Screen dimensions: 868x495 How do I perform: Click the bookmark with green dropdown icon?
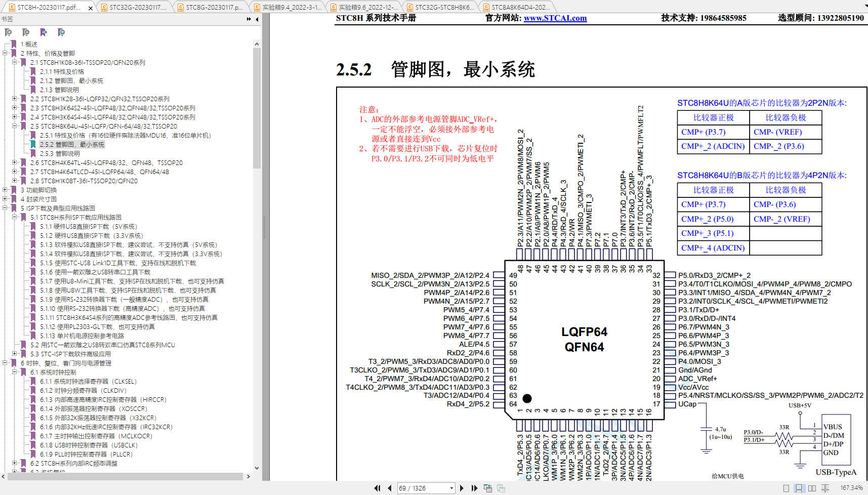point(61,32)
